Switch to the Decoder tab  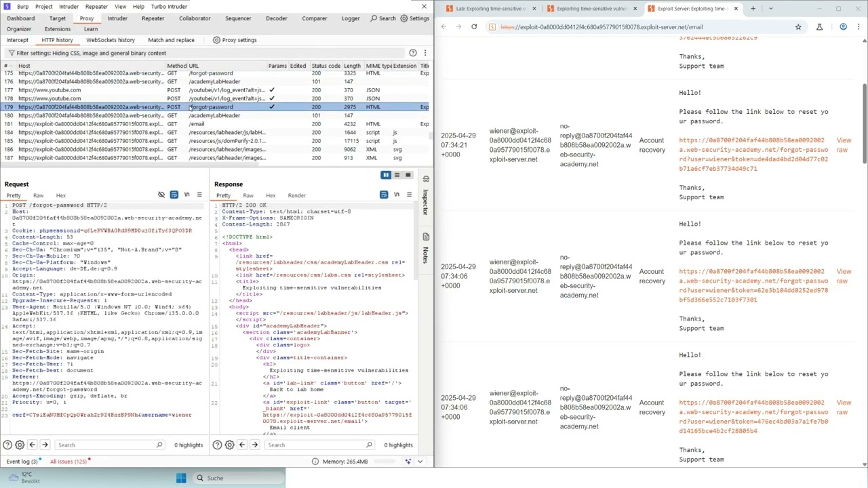click(276, 18)
